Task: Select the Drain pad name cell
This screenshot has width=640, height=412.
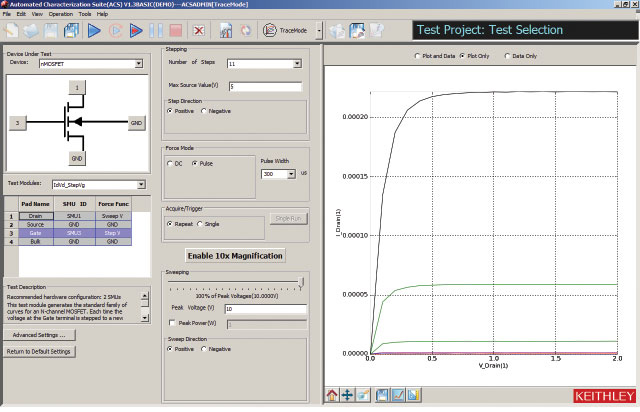Action: click(36, 216)
